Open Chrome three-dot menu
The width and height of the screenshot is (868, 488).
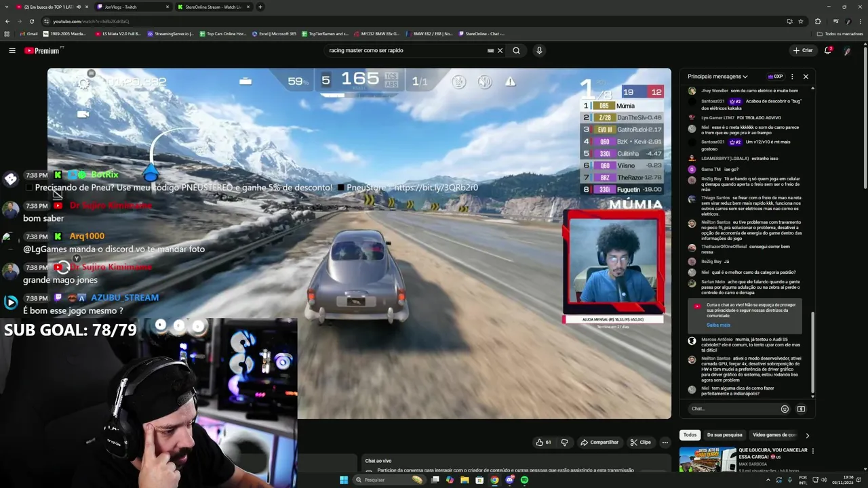point(860,21)
